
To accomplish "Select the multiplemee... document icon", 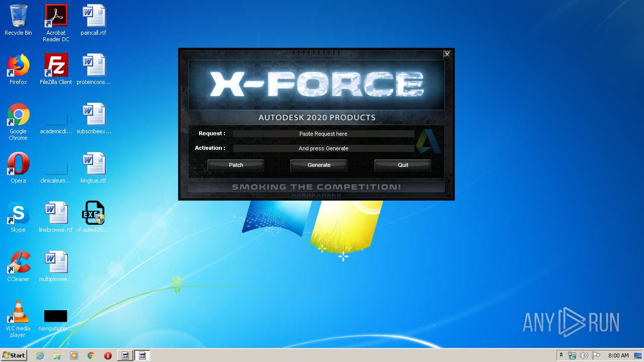I will click(x=56, y=266).
